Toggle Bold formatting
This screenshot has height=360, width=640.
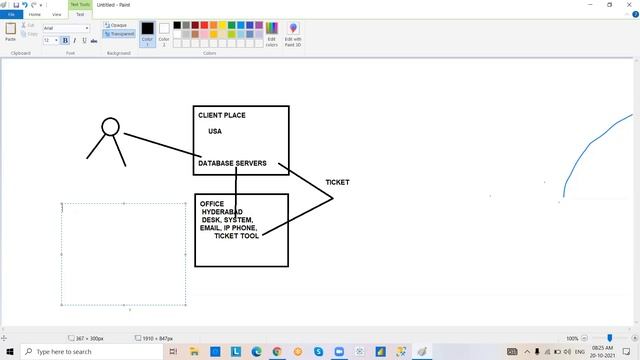pos(65,40)
